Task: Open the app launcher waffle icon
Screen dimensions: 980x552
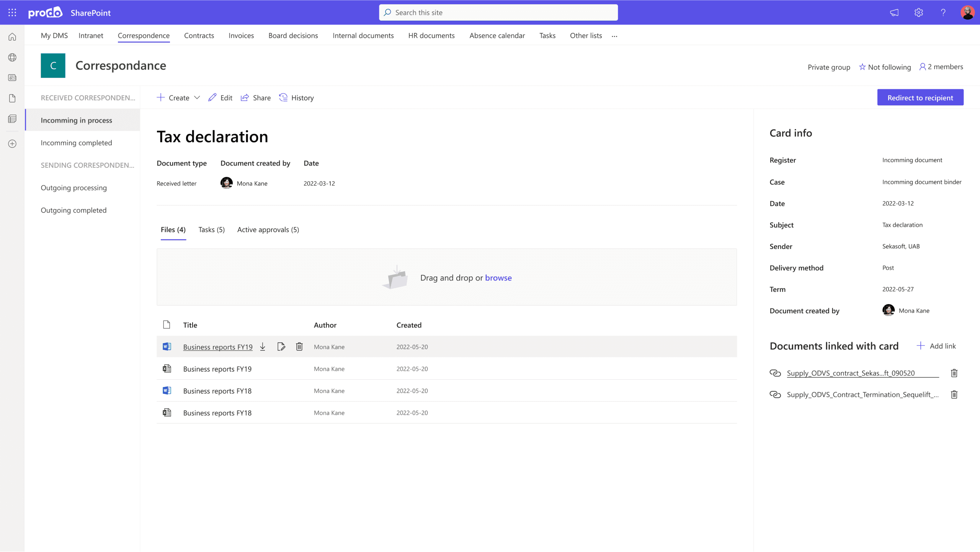Action: [12, 13]
